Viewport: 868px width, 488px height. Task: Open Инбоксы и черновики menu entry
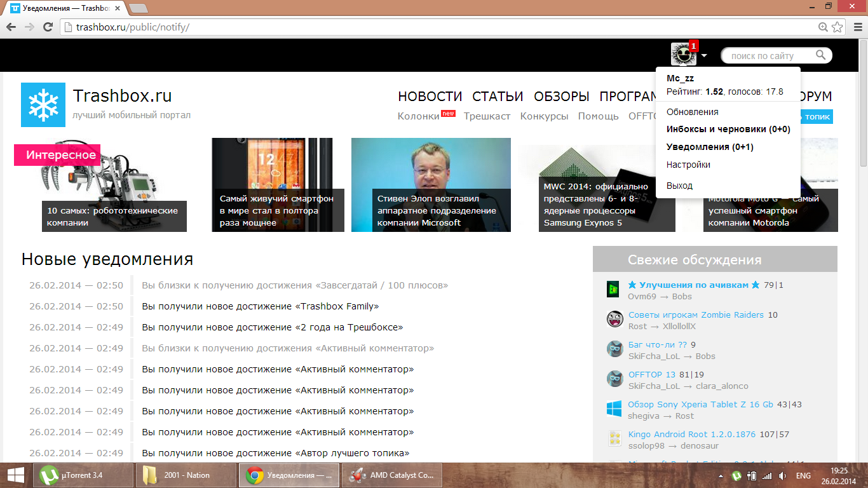[728, 129]
